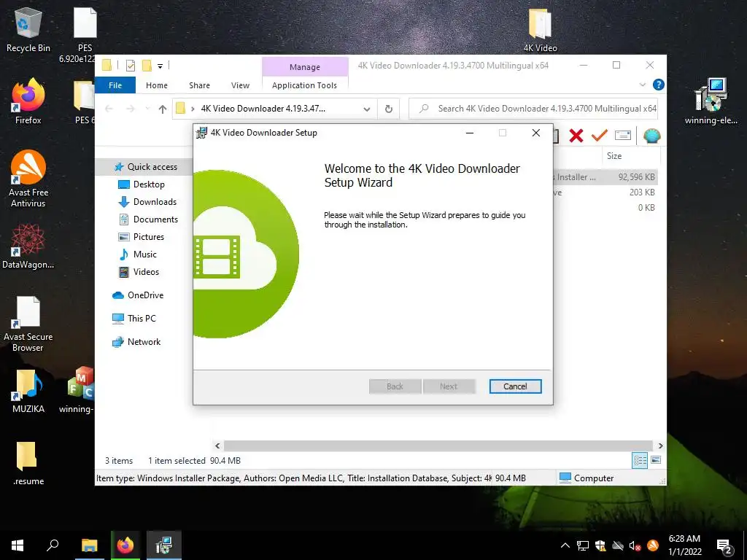This screenshot has height=560, width=747.
Task: Click the scroll right arrow of horizontal scrollbar
Action: [x=660, y=446]
